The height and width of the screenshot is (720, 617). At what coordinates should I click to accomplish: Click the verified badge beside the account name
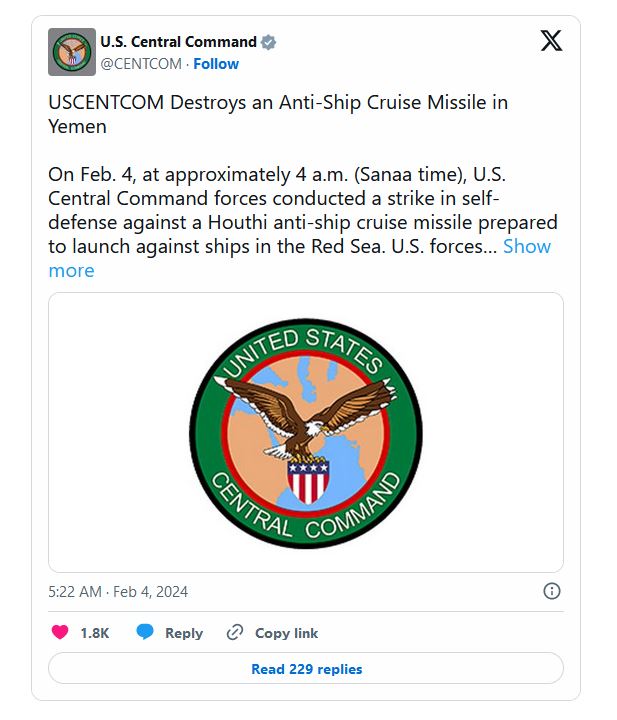(268, 42)
